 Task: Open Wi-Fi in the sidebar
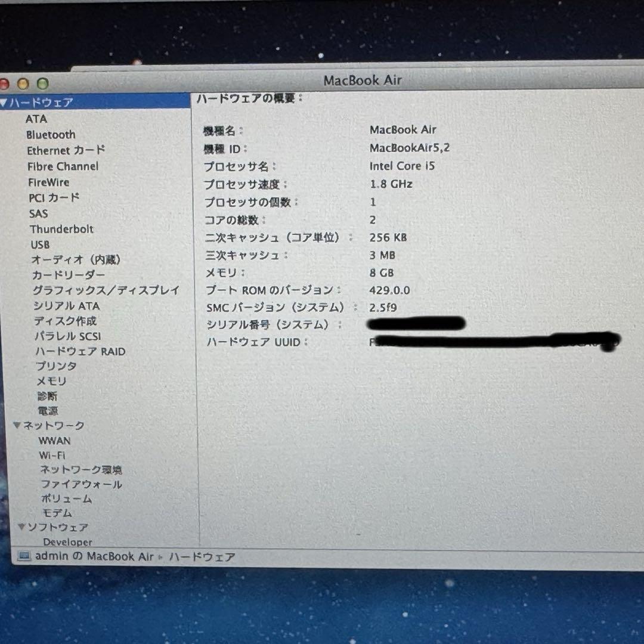(52, 456)
